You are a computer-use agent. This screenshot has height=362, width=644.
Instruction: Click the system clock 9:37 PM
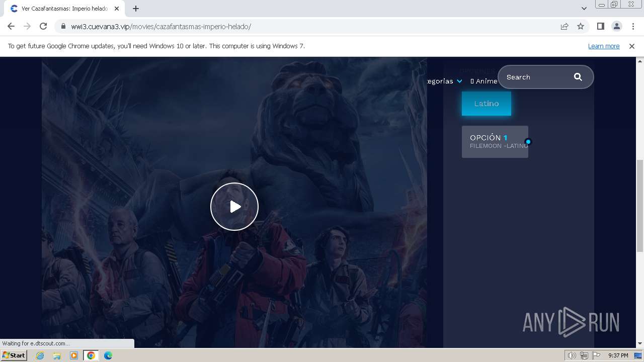point(618,355)
